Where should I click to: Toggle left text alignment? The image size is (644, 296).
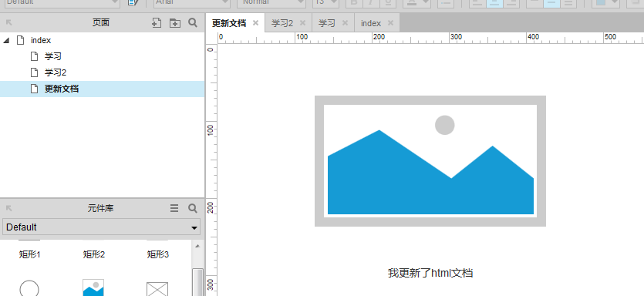tap(477, 3)
